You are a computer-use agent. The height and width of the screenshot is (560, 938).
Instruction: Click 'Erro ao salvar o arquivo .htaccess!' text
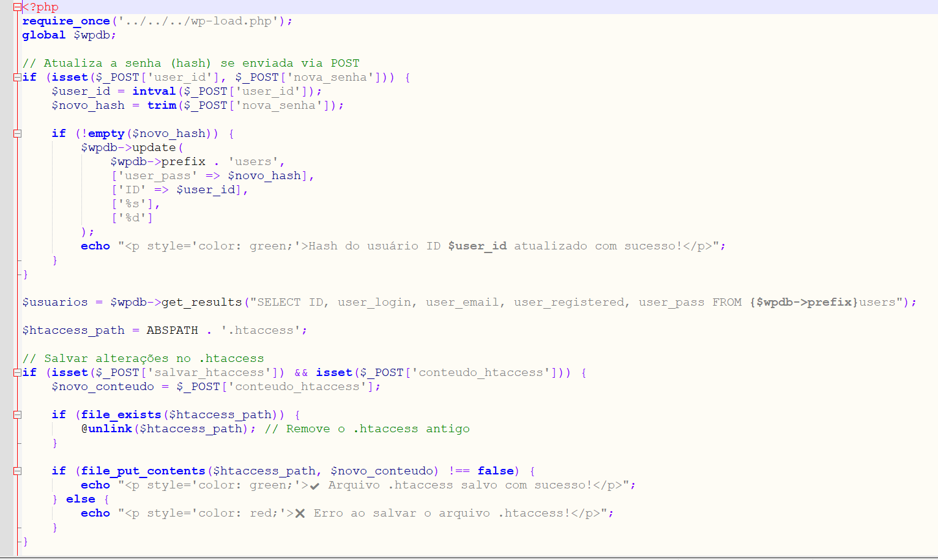click(442, 514)
